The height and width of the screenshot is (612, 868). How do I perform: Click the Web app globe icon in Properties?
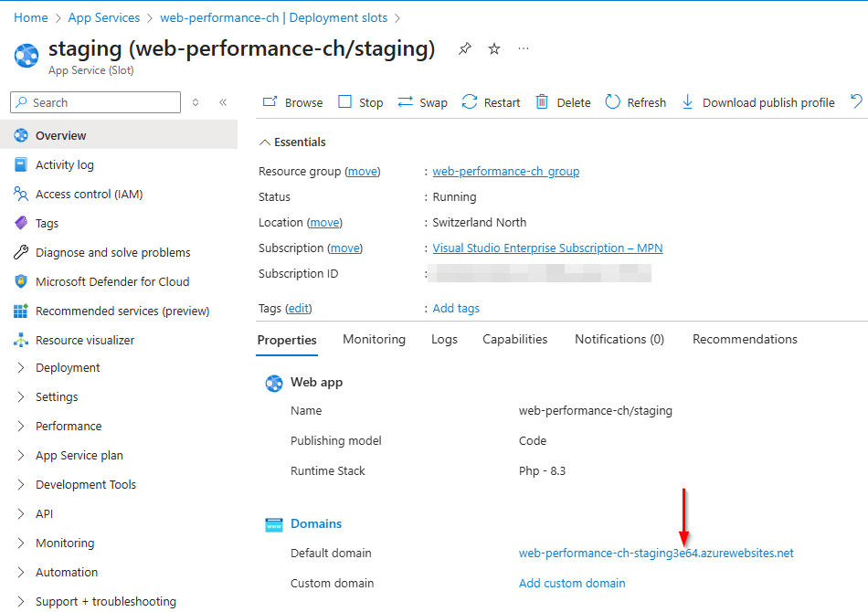(274, 383)
